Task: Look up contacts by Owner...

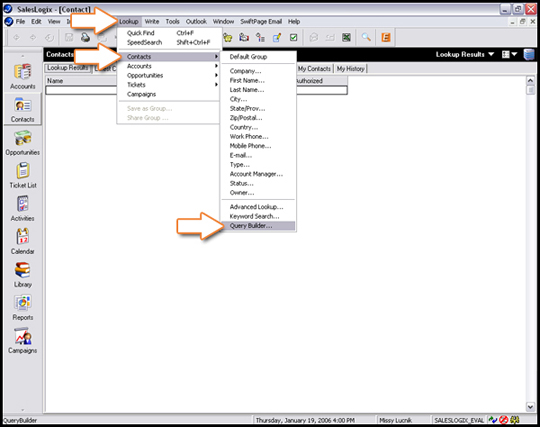Action: [x=258, y=192]
